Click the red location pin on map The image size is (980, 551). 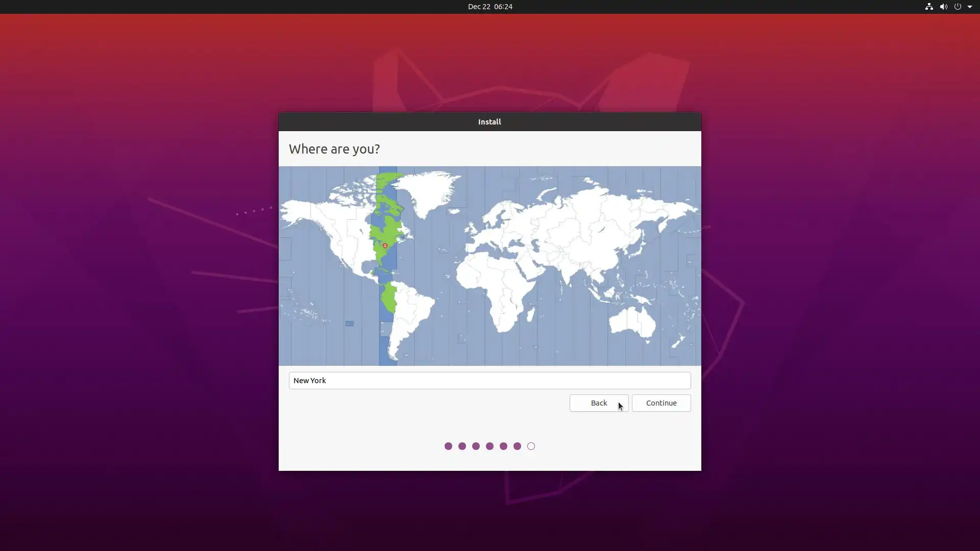click(x=385, y=246)
